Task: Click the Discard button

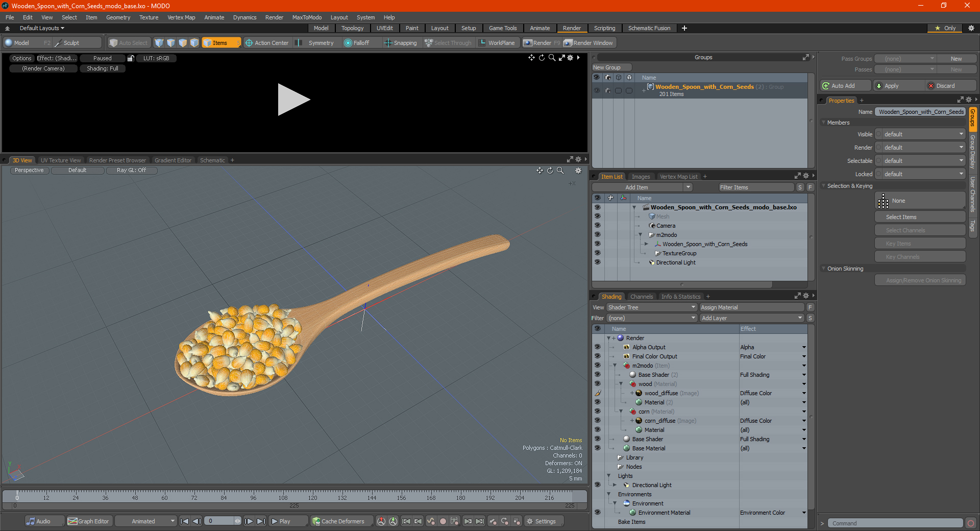Action: click(951, 86)
